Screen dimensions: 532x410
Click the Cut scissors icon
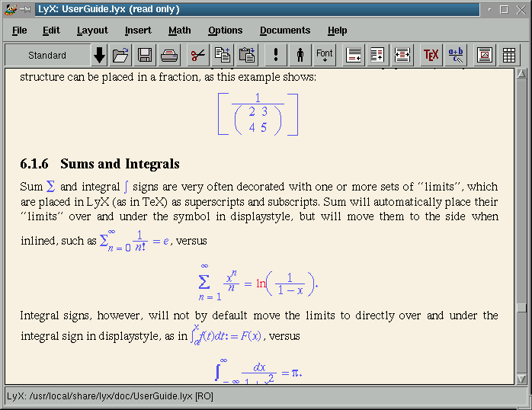[198, 55]
